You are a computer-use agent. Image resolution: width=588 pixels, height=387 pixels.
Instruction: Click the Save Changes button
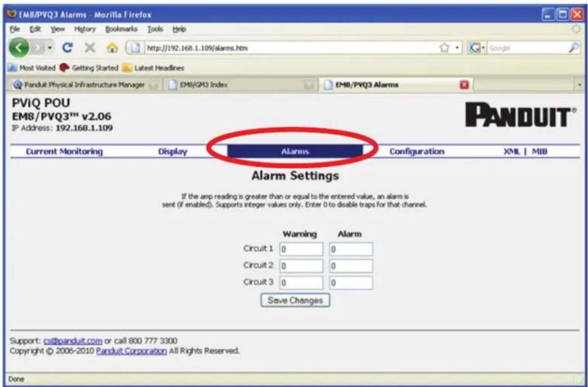click(295, 300)
